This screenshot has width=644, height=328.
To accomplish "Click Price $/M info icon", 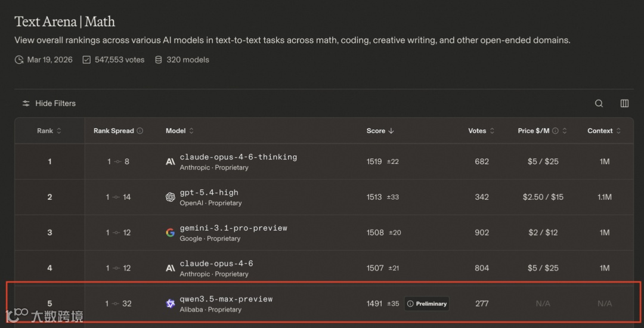I will (x=555, y=131).
